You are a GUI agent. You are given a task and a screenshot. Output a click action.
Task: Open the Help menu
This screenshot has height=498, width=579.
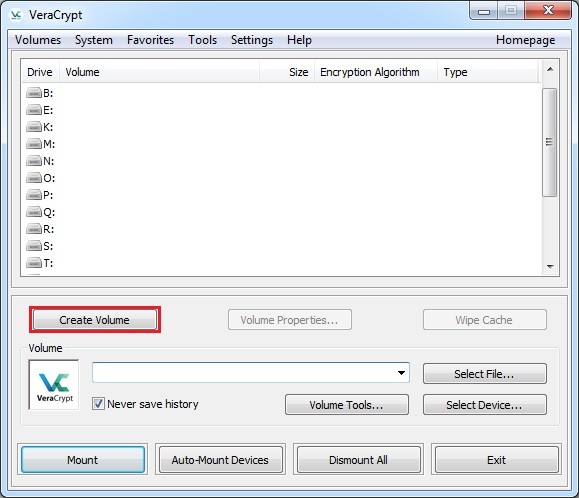click(299, 40)
